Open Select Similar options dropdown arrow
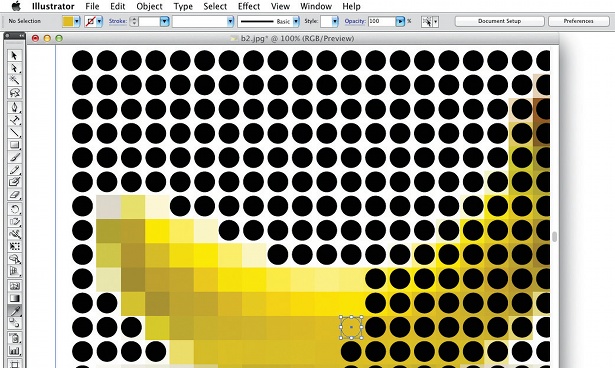Screen dimensions: 615x368 435,21
